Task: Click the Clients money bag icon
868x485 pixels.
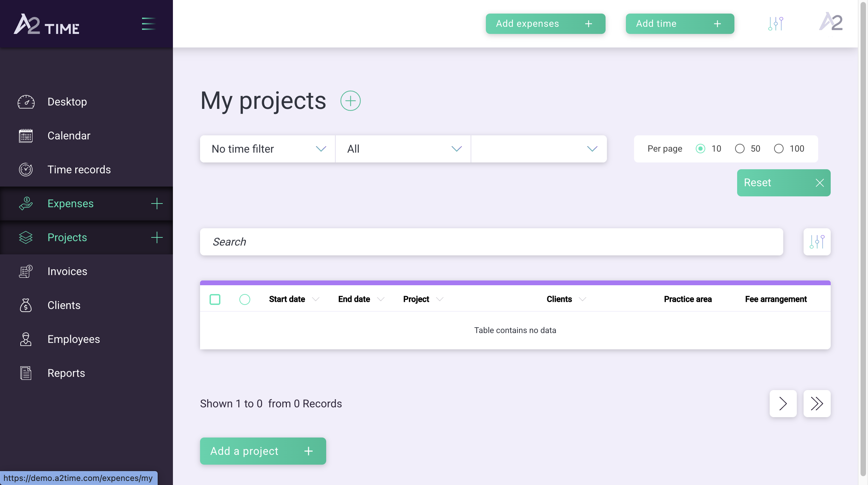Action: [26, 305]
